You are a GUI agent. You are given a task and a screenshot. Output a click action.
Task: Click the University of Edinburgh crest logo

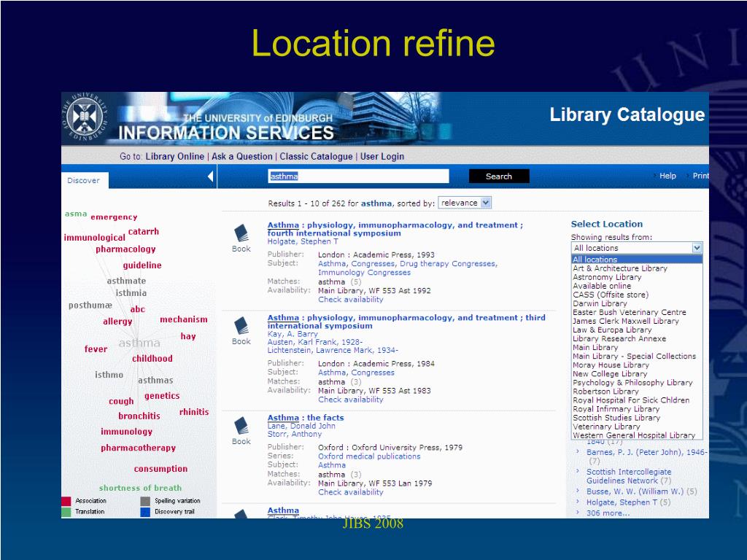pyautogui.click(x=85, y=117)
